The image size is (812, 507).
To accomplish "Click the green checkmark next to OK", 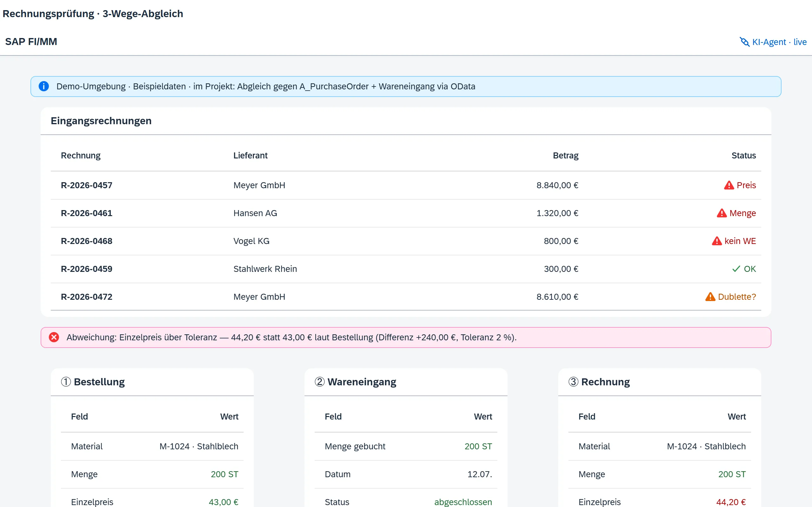I will 736,269.
